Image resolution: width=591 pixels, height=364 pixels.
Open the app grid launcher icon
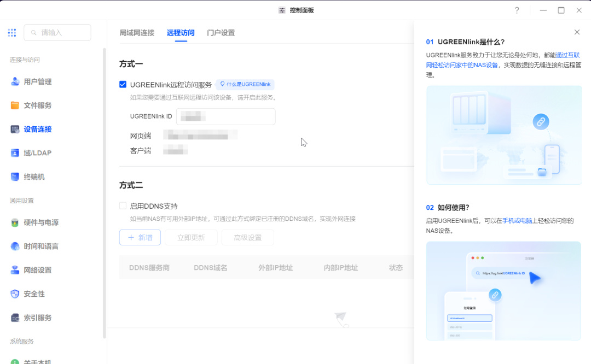(x=11, y=33)
